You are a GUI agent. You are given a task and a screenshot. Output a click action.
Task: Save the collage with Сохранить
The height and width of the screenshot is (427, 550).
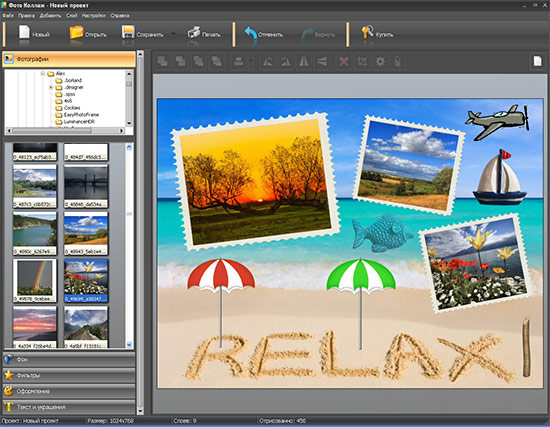pos(142,34)
